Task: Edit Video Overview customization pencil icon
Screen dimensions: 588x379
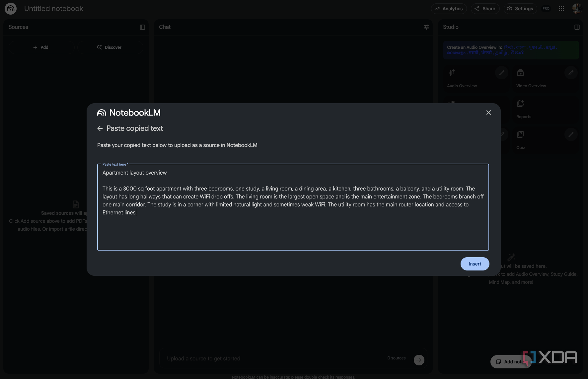Action: pos(571,73)
